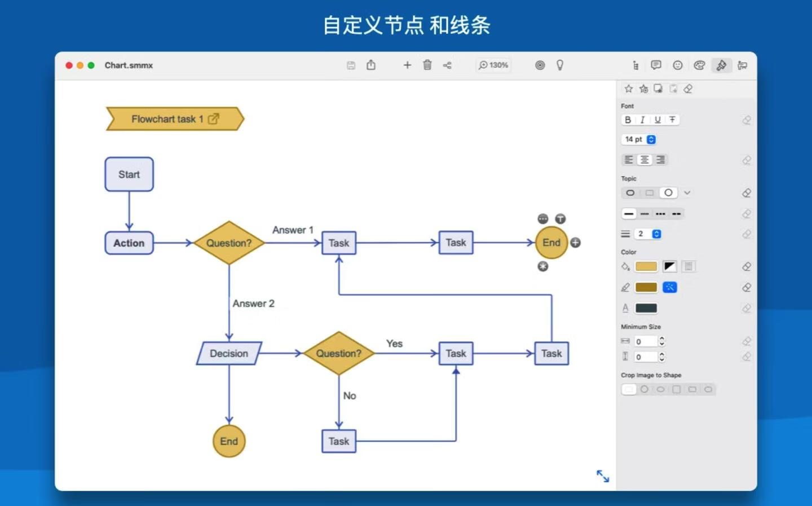Click the paste style icon
Screen dimensions: 812x506
coord(673,89)
